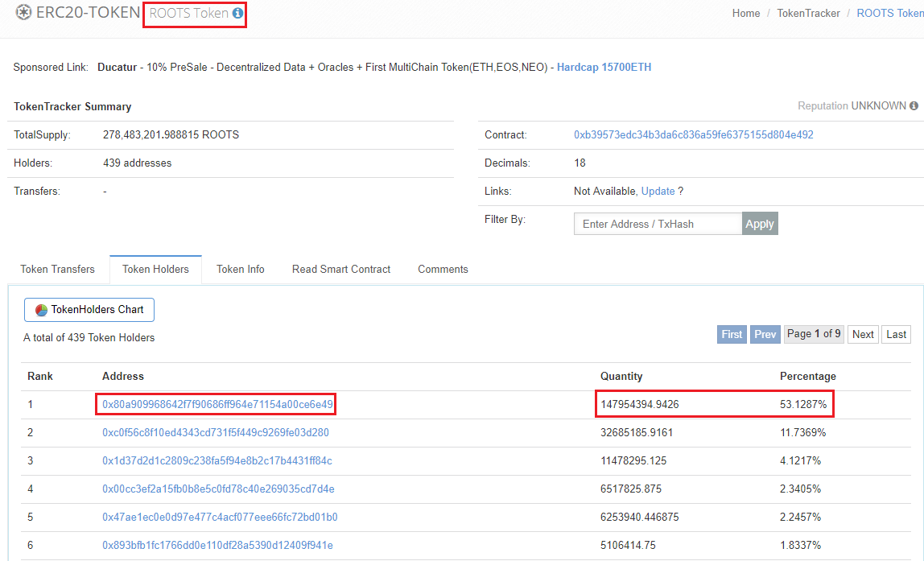Select quantity 6517825.875 cell

[631, 489]
